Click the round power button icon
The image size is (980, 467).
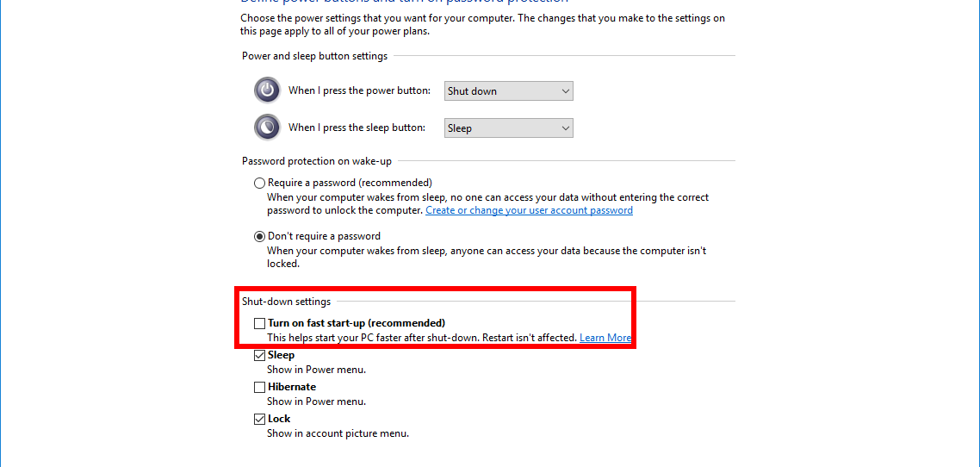point(268,90)
